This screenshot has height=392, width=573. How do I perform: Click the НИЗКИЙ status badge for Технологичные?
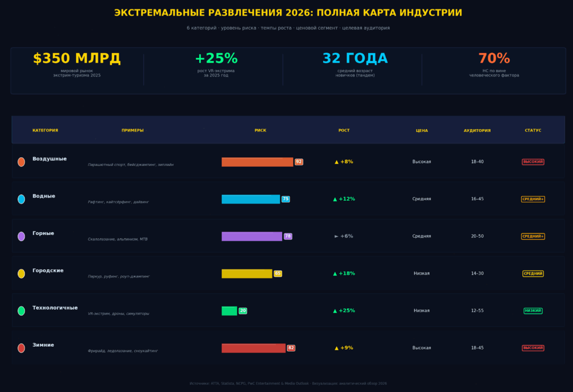pyautogui.click(x=533, y=311)
